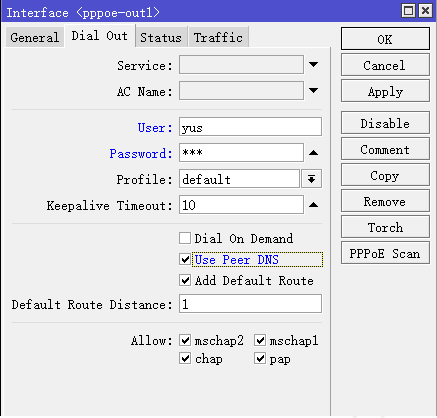
Task: Collapse the Keepalive Timeout arrow
Action: coord(313,205)
